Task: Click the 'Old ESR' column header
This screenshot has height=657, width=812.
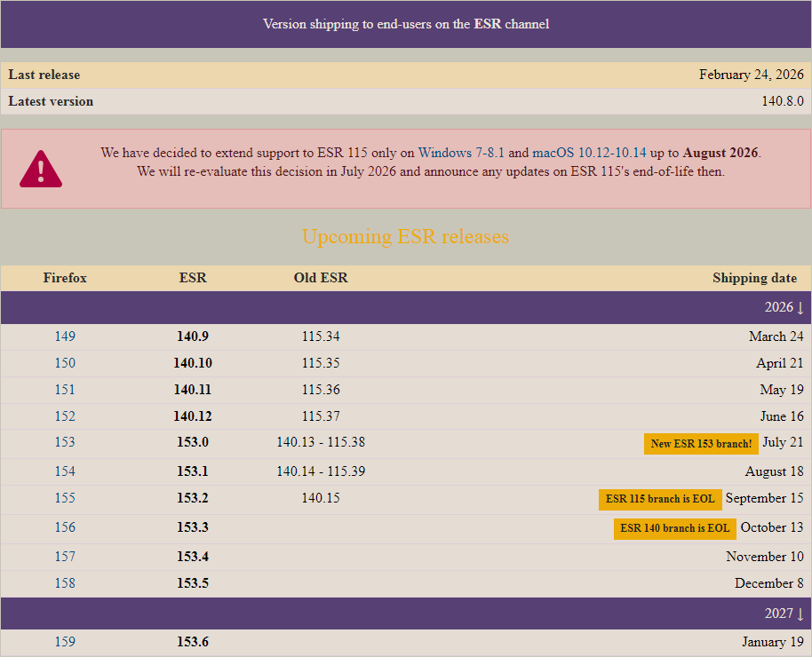Action: click(x=321, y=278)
